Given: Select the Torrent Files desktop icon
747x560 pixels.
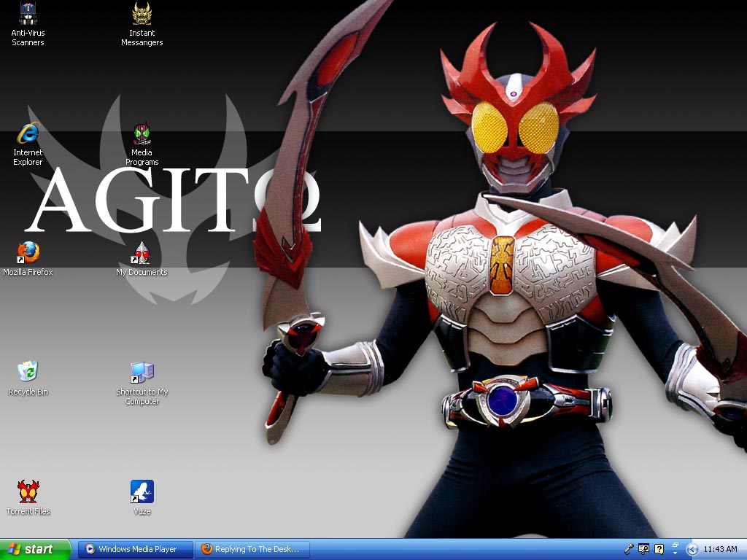Looking at the screenshot, I should click(28, 498).
